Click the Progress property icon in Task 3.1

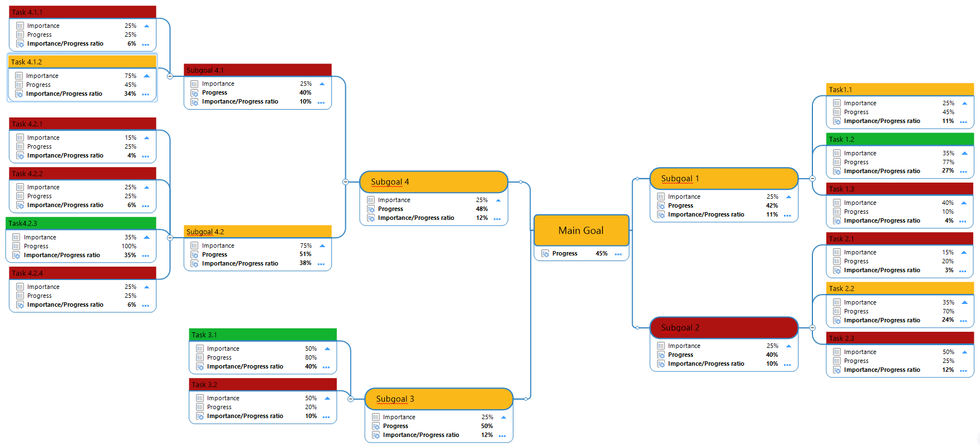200,357
